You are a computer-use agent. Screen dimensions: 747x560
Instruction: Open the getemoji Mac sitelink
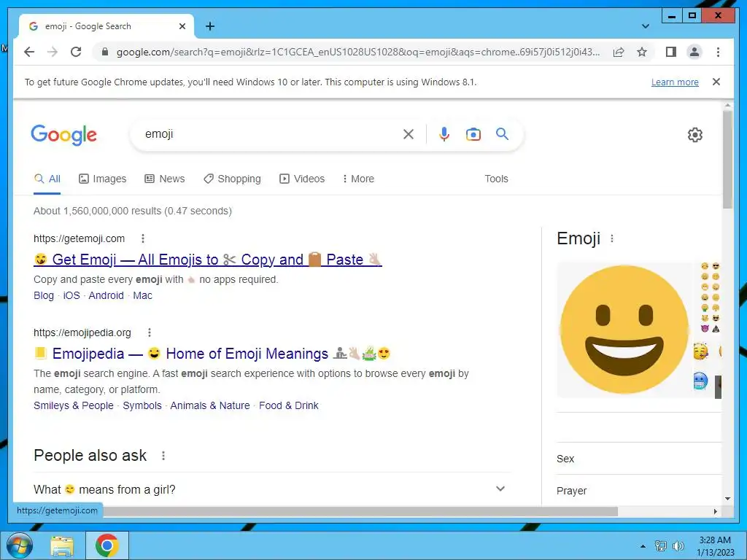click(x=142, y=296)
